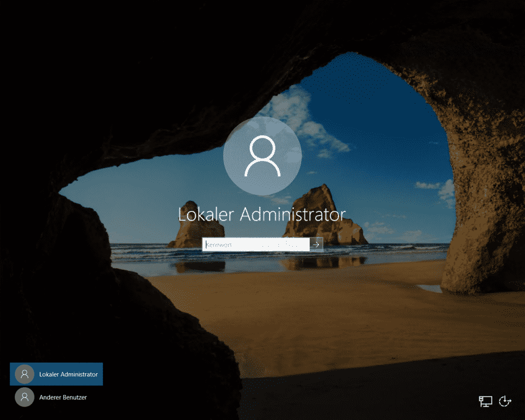Screen dimensions: 525x420
Task: Click the avatar on the Lokaler Administrator tile
Action: 24,374
